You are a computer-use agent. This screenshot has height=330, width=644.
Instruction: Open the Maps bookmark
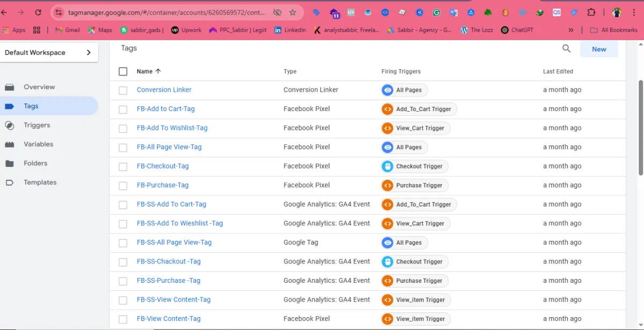[100, 30]
